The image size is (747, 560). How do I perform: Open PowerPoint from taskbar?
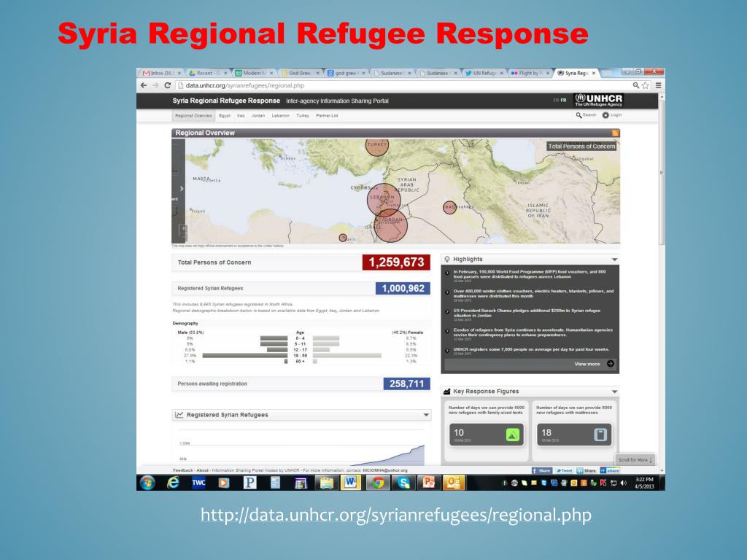pyautogui.click(x=429, y=483)
